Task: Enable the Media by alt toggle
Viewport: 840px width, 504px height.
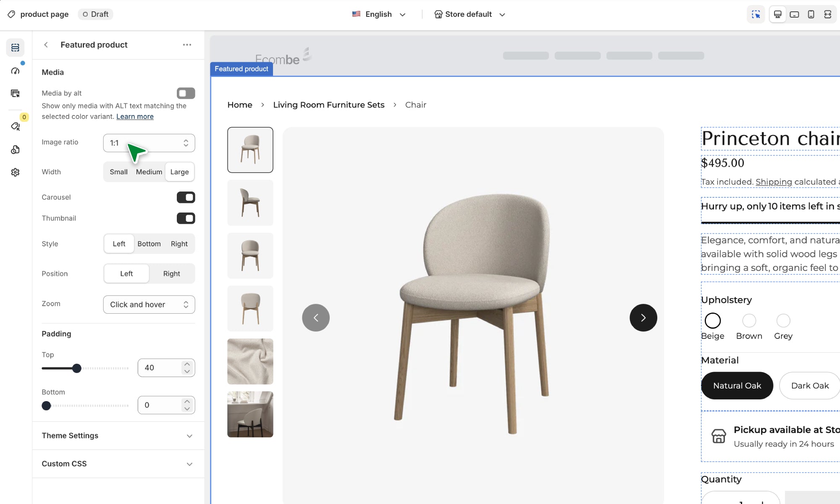Action: click(x=186, y=93)
